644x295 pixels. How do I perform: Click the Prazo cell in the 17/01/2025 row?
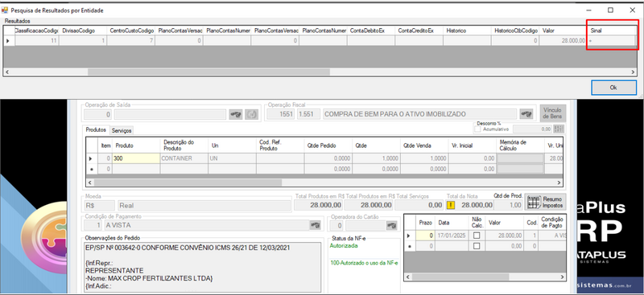(x=425, y=236)
